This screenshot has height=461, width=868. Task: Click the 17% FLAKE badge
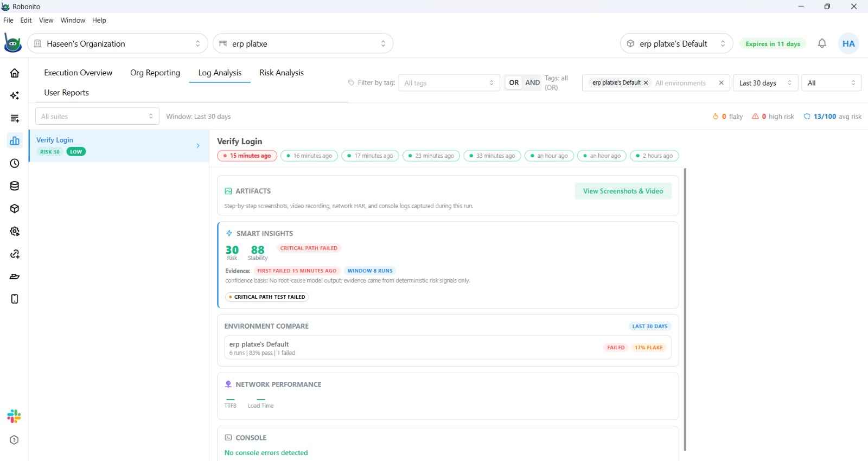pyautogui.click(x=649, y=348)
